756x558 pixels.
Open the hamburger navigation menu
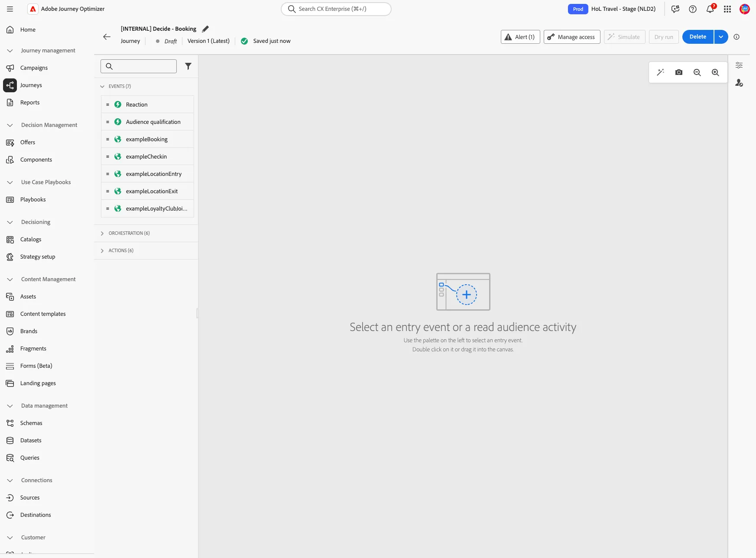pos(10,9)
